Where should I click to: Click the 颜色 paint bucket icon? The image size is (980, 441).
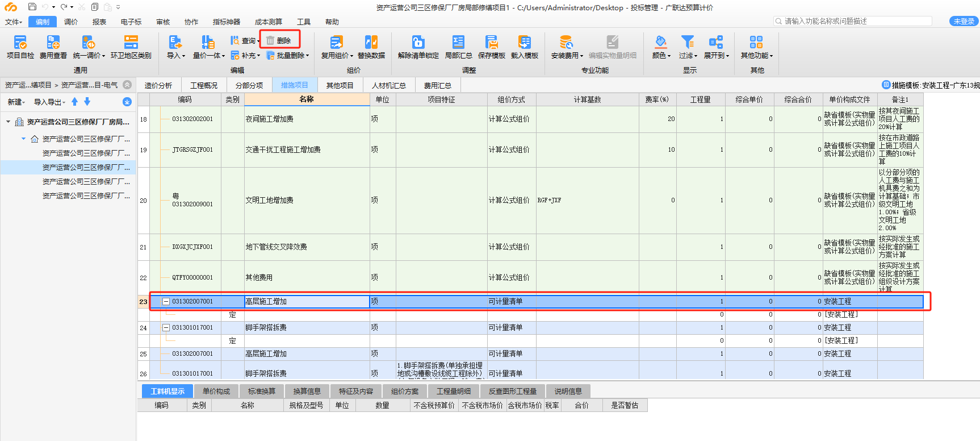(661, 41)
